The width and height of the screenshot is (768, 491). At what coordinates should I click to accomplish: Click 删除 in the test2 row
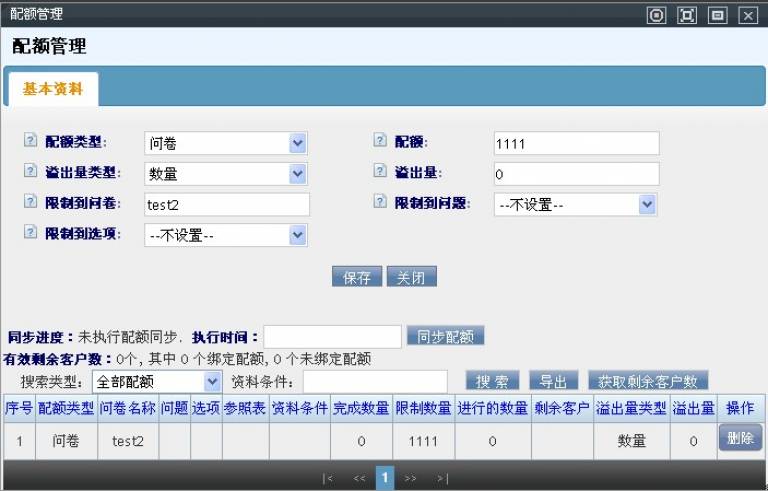click(x=739, y=438)
